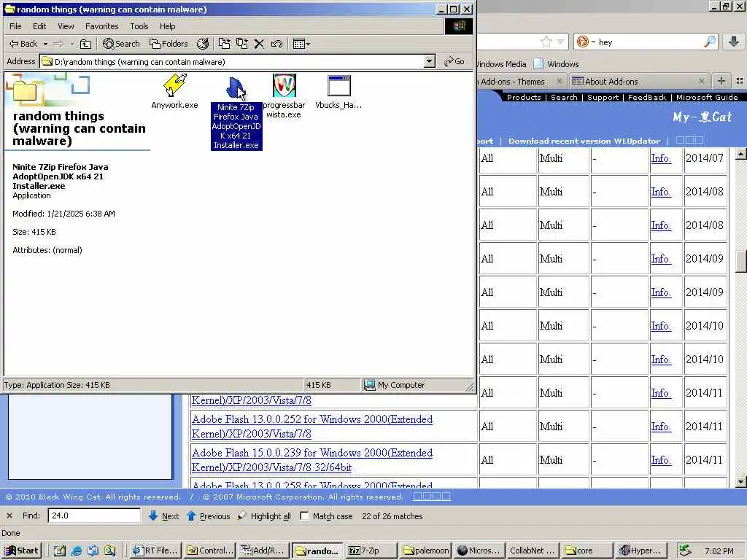Find the Next match
747x560 pixels.
pyautogui.click(x=164, y=516)
